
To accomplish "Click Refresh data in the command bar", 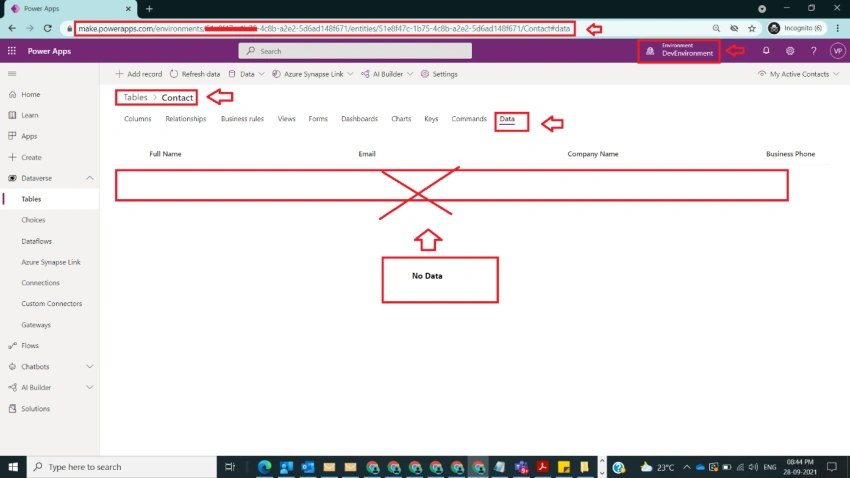I will (x=195, y=74).
